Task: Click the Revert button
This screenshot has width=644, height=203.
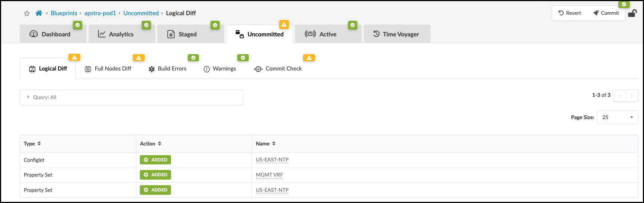Action: [x=570, y=13]
